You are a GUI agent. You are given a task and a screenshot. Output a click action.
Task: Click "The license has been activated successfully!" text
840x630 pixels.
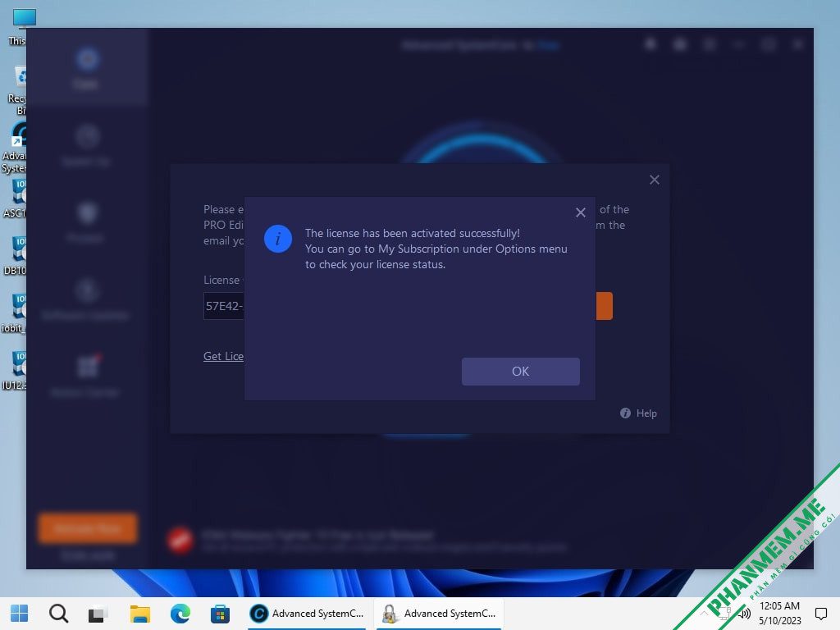(413, 233)
